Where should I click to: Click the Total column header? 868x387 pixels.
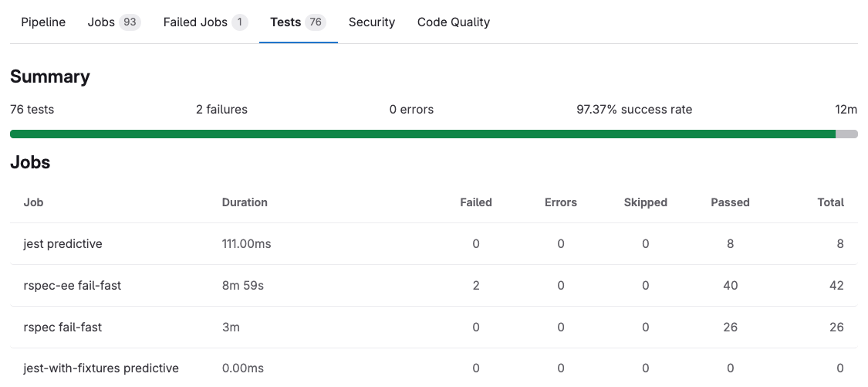click(830, 202)
